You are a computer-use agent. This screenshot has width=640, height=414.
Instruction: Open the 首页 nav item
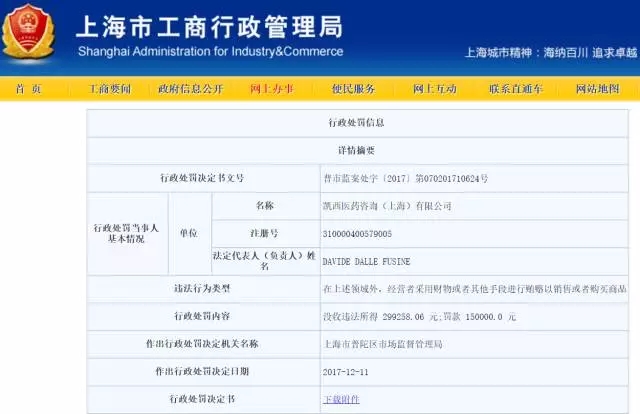coord(29,89)
